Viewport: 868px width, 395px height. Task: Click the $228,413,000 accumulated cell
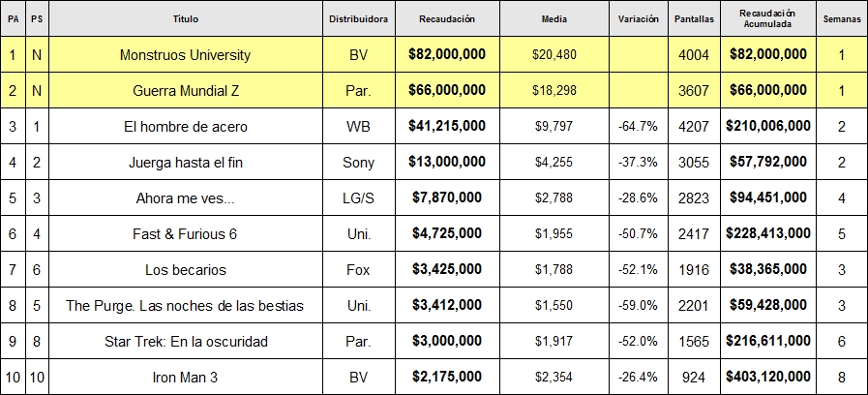click(767, 233)
